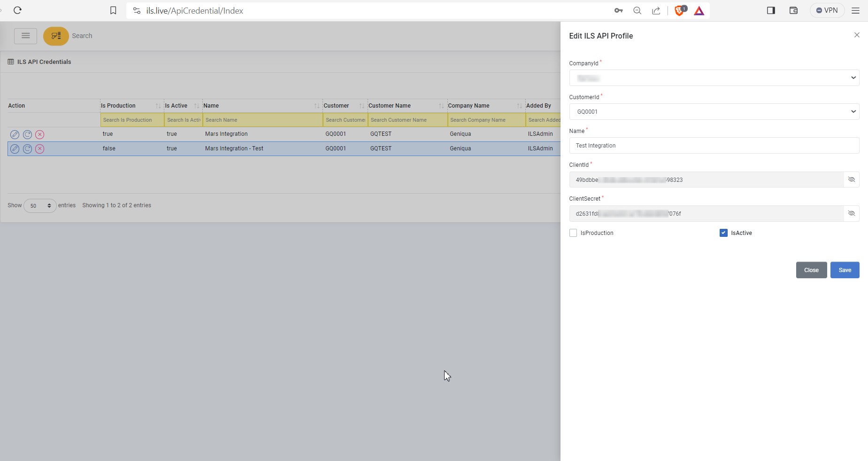Reveal the ClientSecret with the eye toggle
The image size is (868, 461).
[x=852, y=213]
